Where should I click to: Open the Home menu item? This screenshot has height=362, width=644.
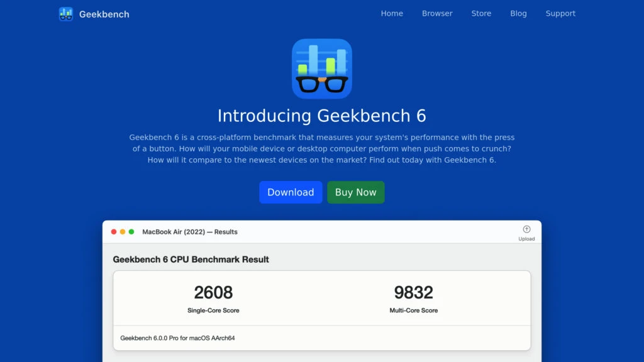[392, 13]
